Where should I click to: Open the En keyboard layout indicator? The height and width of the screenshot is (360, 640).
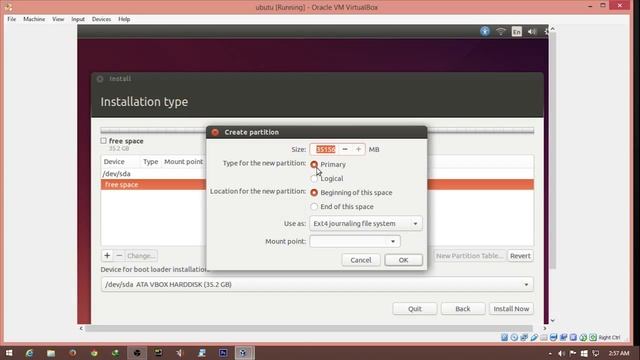pyautogui.click(x=517, y=31)
